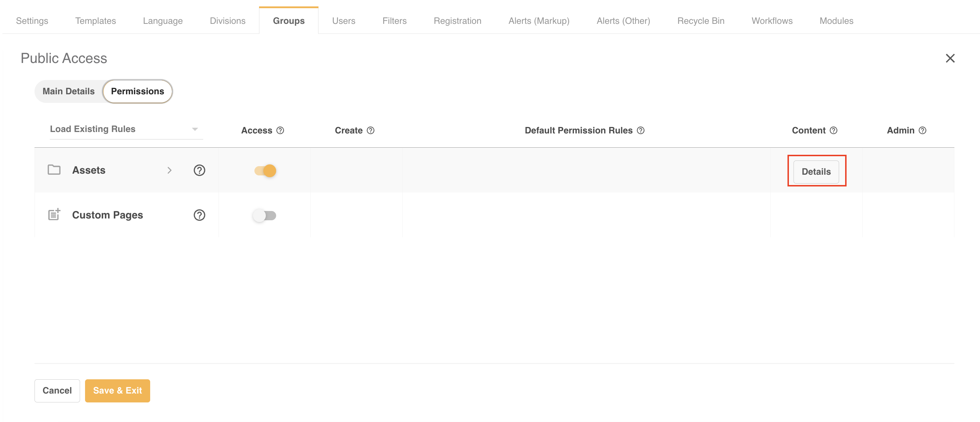Open the Users tab

pyautogui.click(x=343, y=21)
